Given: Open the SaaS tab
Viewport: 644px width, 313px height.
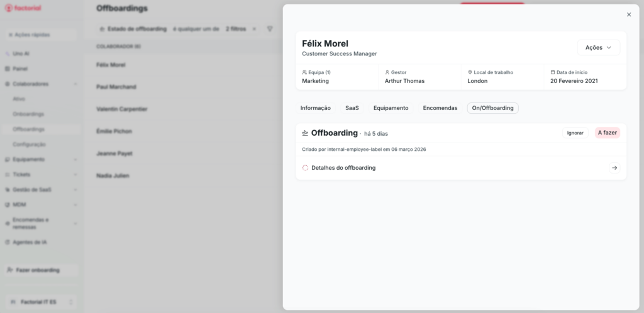Looking at the screenshot, I should (352, 108).
